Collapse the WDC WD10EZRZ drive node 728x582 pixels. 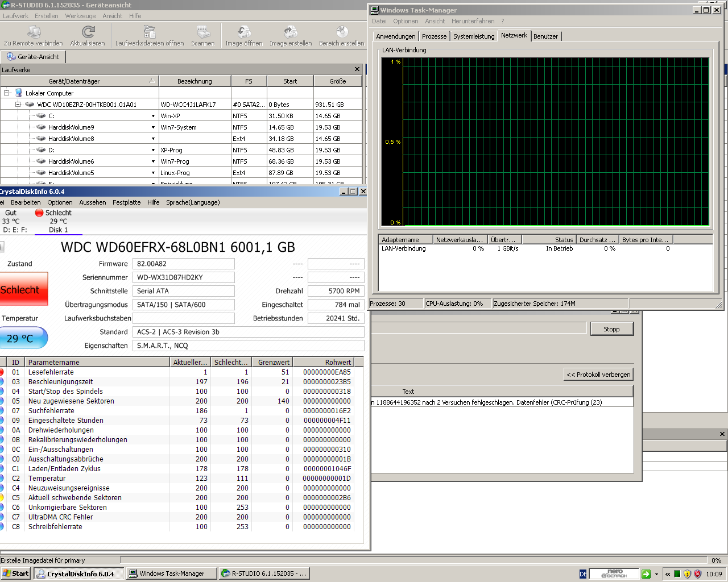click(x=18, y=104)
